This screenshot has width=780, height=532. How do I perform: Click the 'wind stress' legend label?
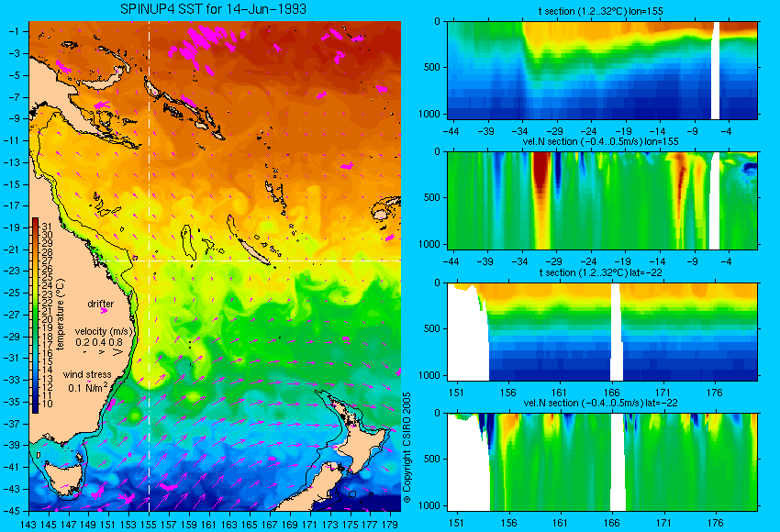(87, 374)
